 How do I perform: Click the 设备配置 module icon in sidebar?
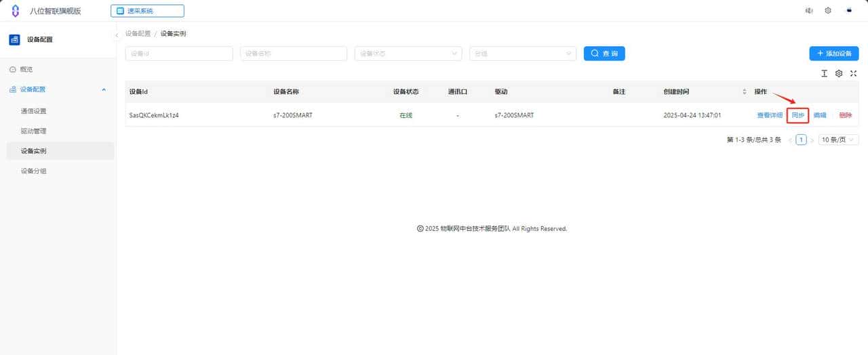(x=15, y=39)
